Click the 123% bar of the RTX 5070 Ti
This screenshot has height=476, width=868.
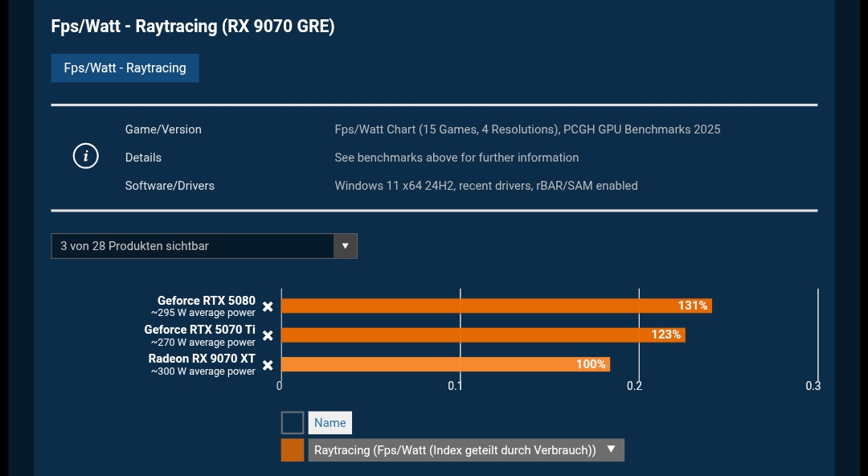(483, 334)
